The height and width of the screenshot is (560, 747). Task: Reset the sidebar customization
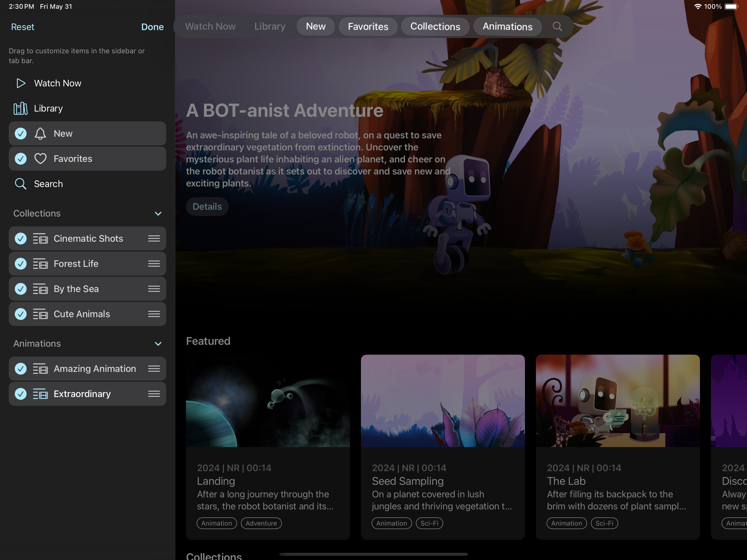tap(23, 27)
